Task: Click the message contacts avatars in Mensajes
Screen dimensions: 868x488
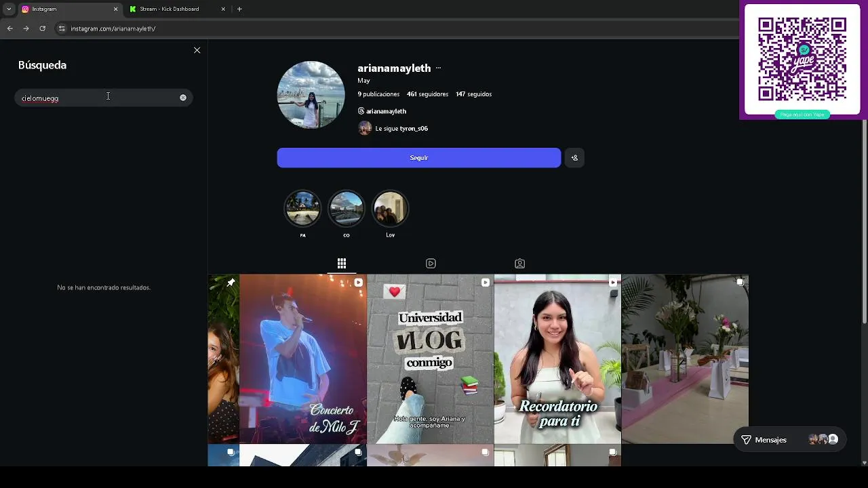Action: pyautogui.click(x=823, y=440)
